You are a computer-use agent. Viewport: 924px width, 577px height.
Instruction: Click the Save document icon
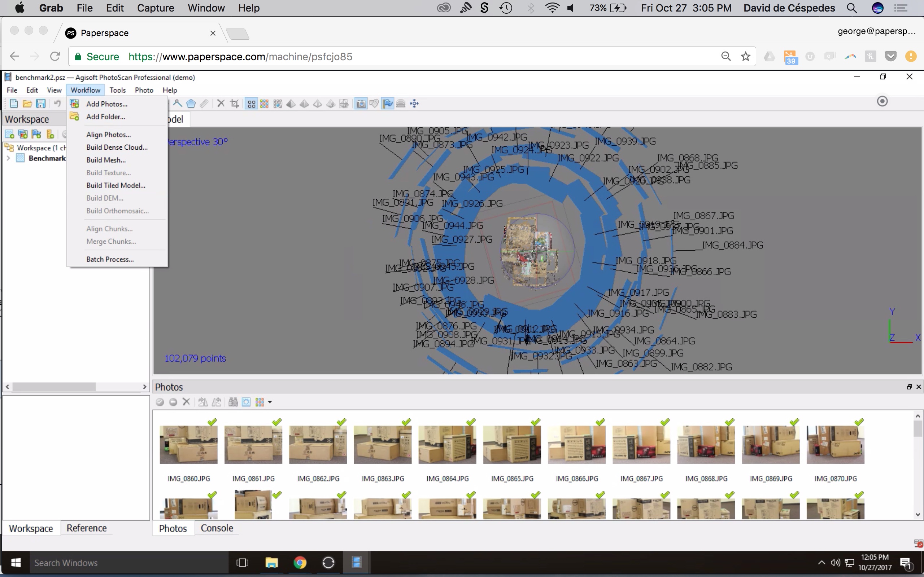pyautogui.click(x=40, y=103)
